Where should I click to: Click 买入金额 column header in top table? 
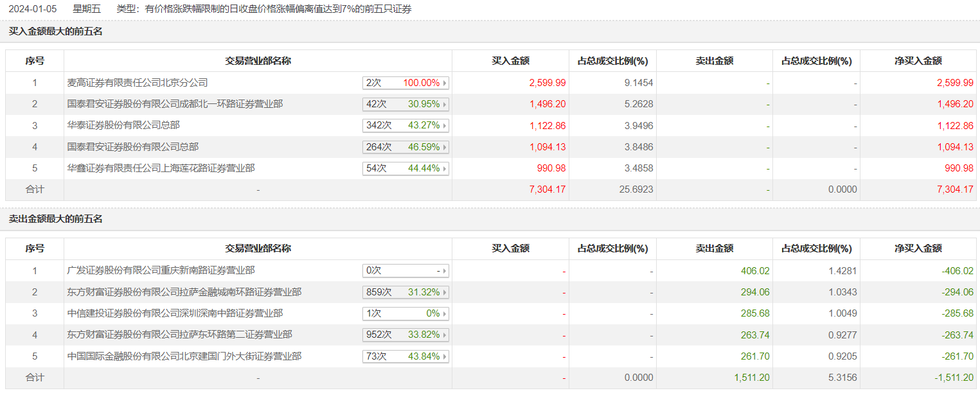pyautogui.click(x=510, y=61)
